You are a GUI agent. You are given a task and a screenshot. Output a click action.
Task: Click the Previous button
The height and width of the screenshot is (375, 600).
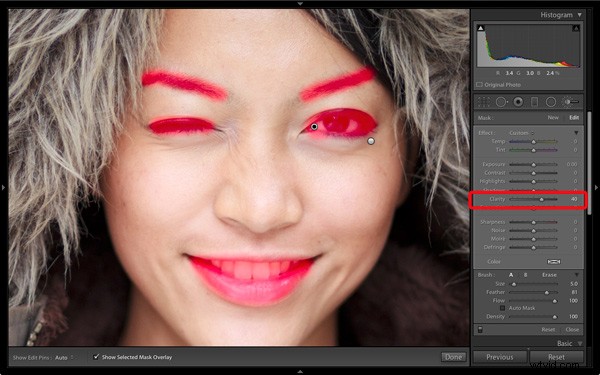[500, 357]
